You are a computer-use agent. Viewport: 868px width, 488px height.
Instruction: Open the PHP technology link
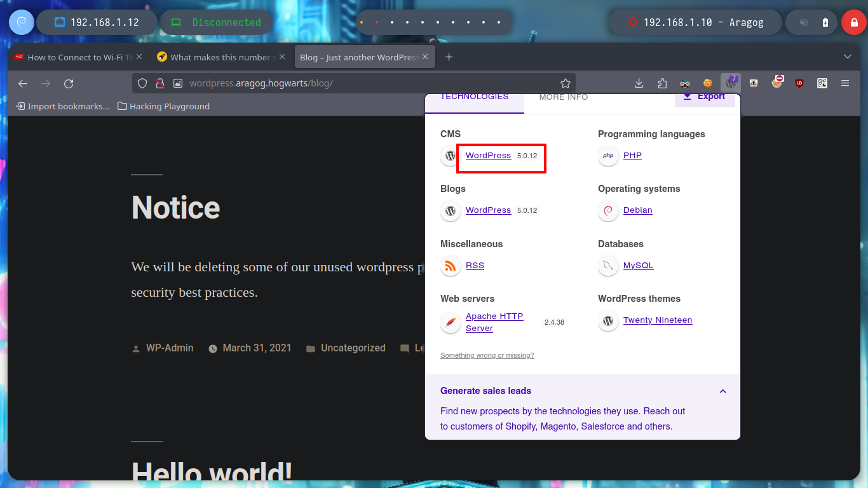click(x=632, y=155)
